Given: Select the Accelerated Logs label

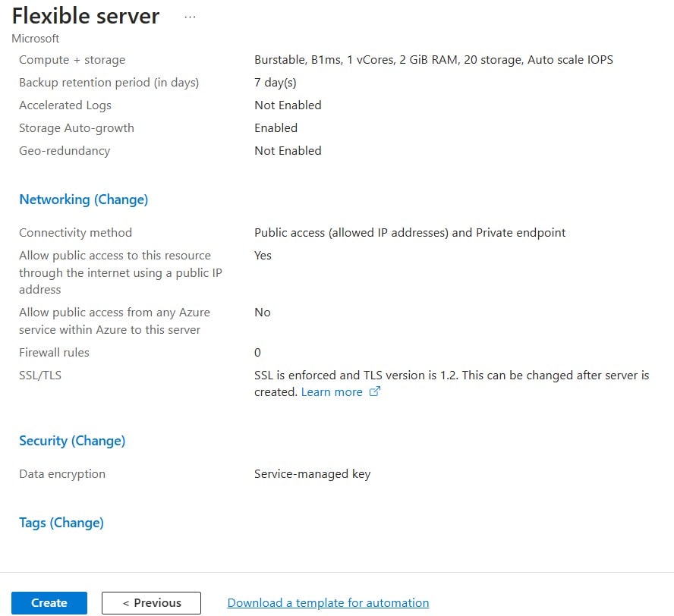Looking at the screenshot, I should tap(65, 105).
